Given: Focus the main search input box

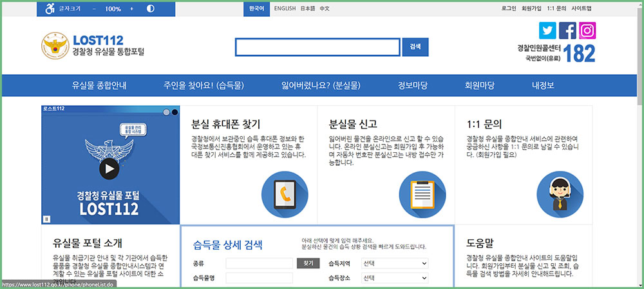Looking at the screenshot, I should (317, 47).
